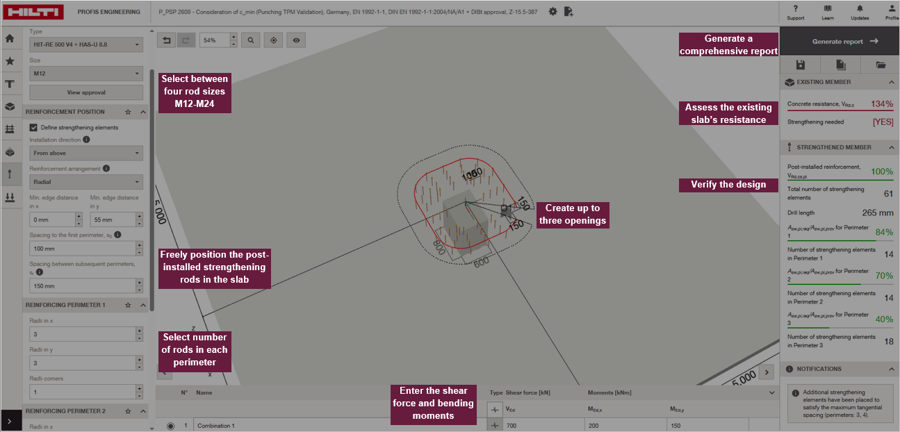Open the loads double-arrow sidebar tab
The width and height of the screenshot is (900, 432).
coord(10,197)
